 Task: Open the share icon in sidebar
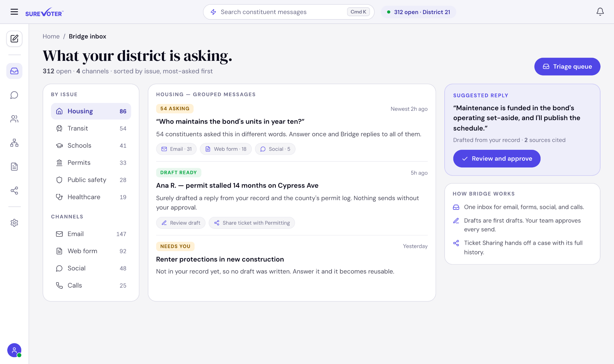click(14, 191)
